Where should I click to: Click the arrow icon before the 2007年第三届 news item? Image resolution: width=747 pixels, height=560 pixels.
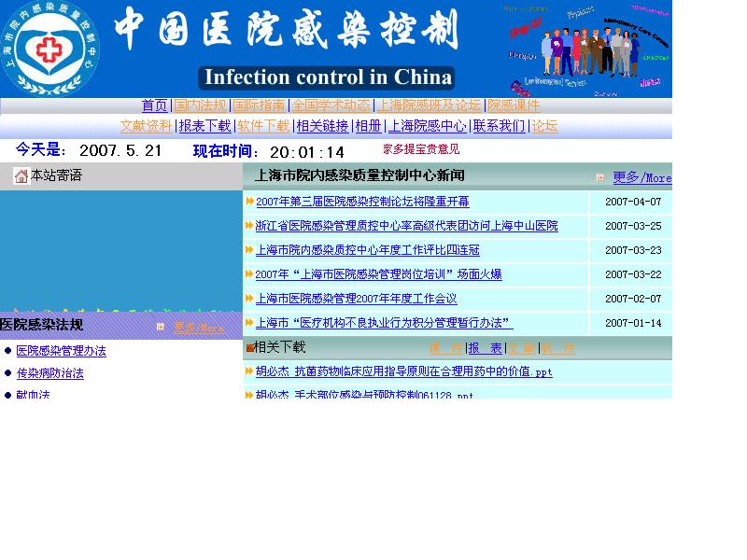click(248, 202)
